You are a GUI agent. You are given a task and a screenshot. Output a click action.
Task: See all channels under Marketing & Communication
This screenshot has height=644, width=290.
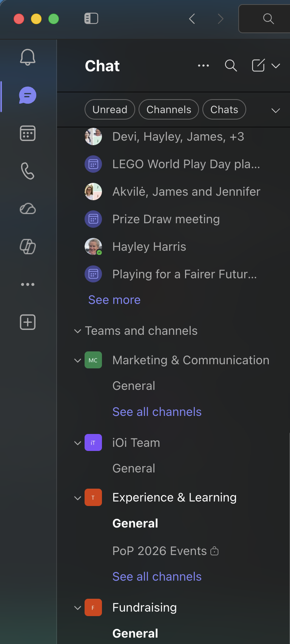[x=157, y=412]
